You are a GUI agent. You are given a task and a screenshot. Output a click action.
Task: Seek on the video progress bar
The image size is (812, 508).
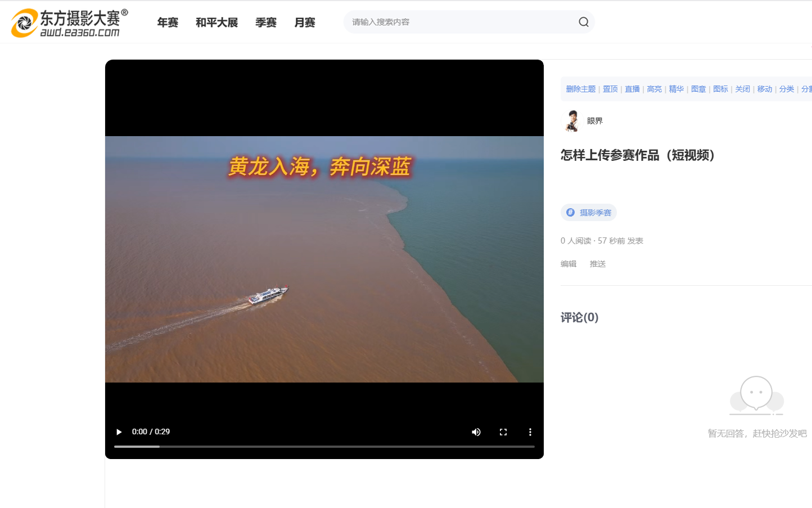[x=324, y=447]
